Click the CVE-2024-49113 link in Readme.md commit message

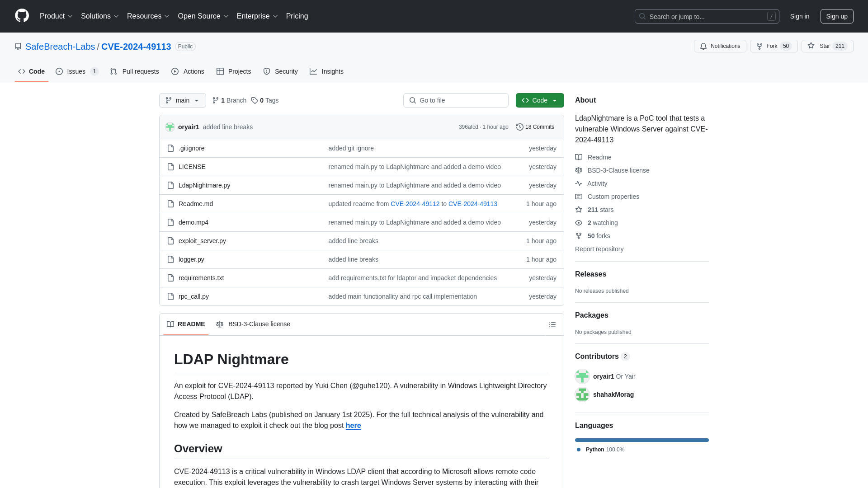click(x=473, y=204)
